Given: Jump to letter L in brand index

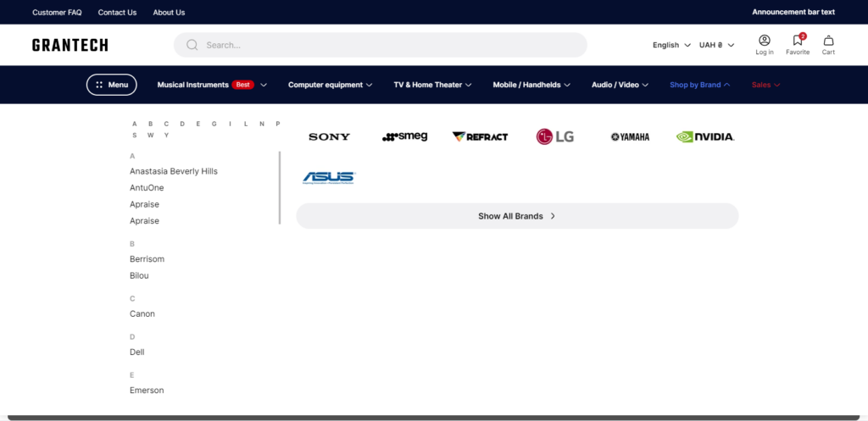Looking at the screenshot, I should (x=246, y=124).
